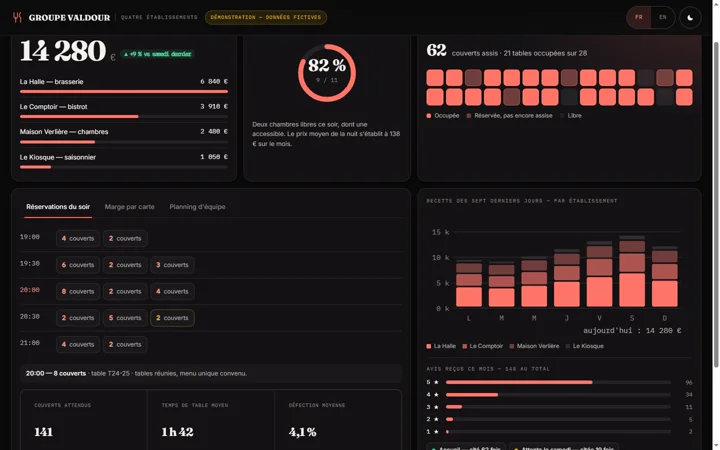Select the 5 couverts chip at 20:30
Viewport: 720px width, 450px height.
pos(125,318)
